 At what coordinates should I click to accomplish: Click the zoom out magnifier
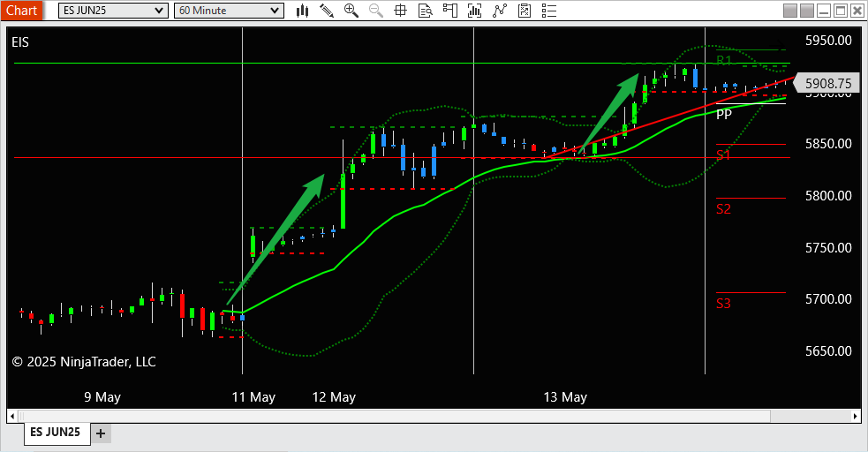click(376, 11)
